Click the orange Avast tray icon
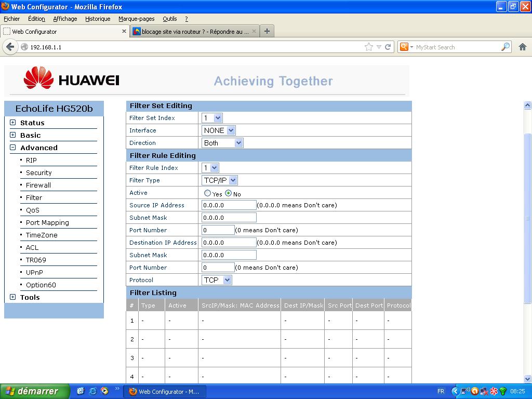The height and width of the screenshot is (399, 532). point(475,391)
